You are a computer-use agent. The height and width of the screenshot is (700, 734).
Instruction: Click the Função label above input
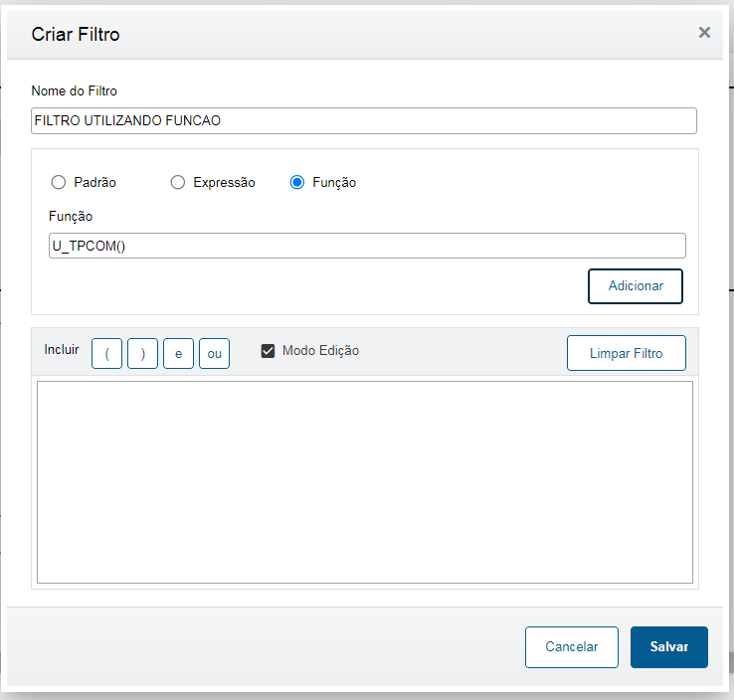71,216
